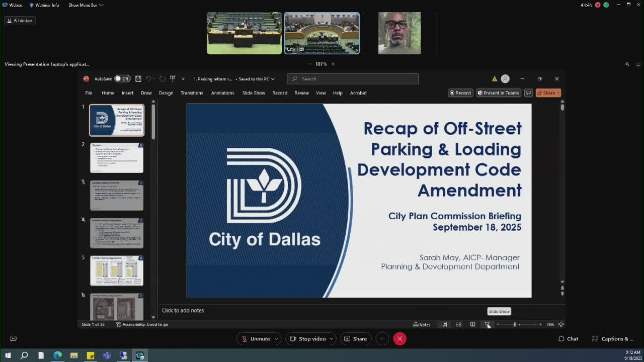Click the Present in Teams button
The height and width of the screenshot is (362, 644).
pos(498,93)
